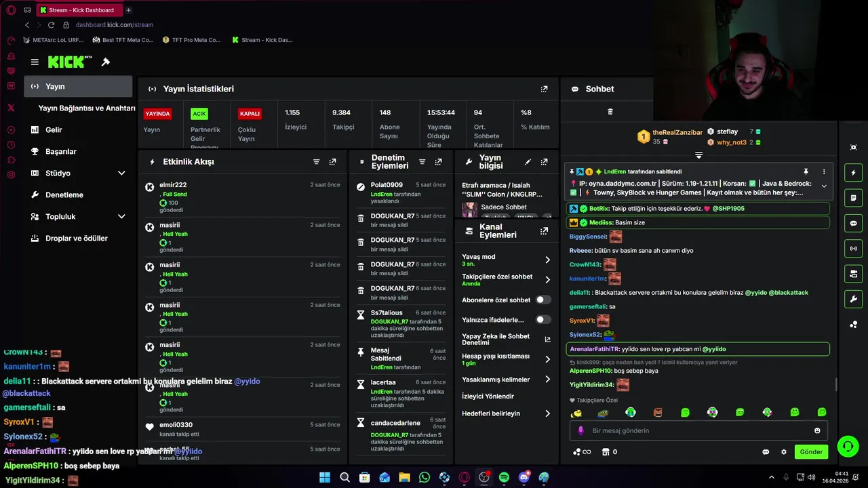Open the emoji picker in message box
Image resolution: width=868 pixels, height=488 pixels.
[x=817, y=430]
